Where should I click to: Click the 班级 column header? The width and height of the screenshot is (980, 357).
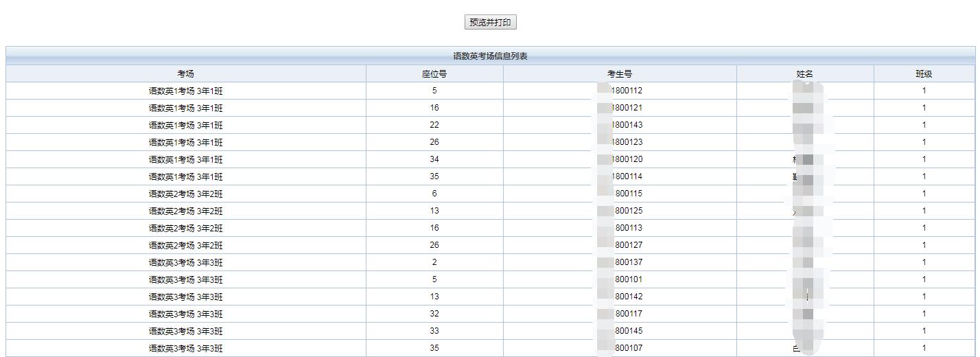[924, 74]
